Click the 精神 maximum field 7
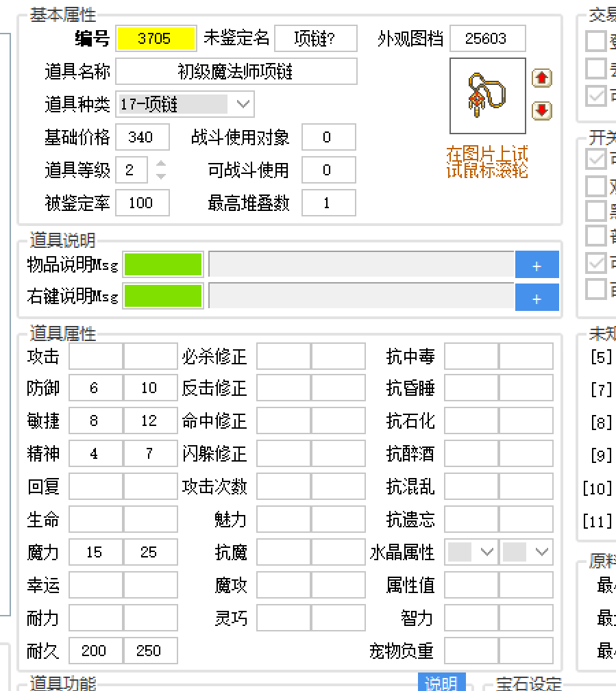This screenshot has width=616, height=691. [x=150, y=453]
